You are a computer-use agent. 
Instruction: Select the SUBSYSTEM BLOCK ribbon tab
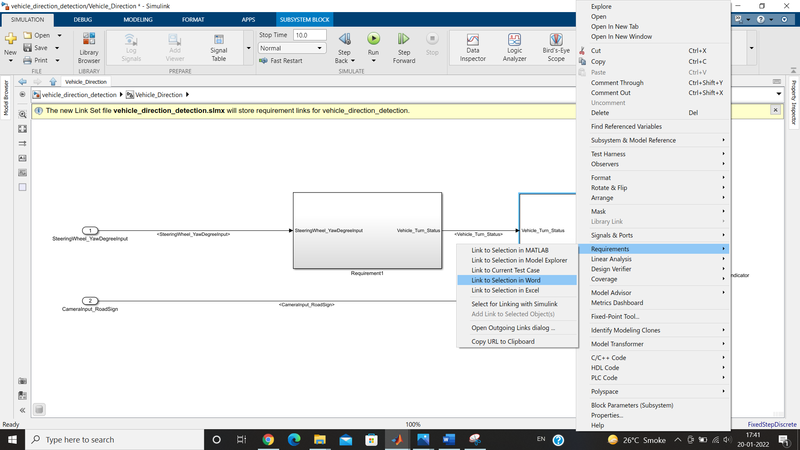pos(305,19)
